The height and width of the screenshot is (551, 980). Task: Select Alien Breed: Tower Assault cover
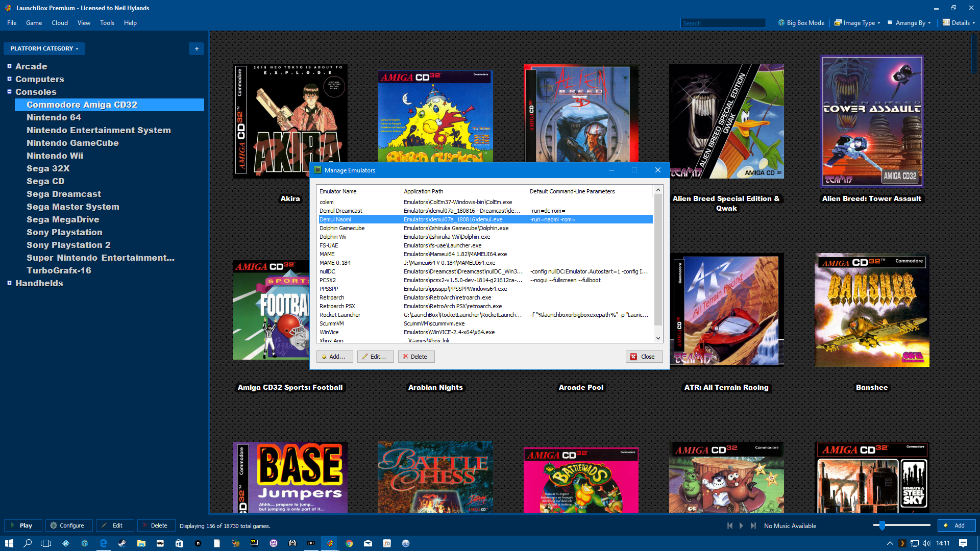872,121
